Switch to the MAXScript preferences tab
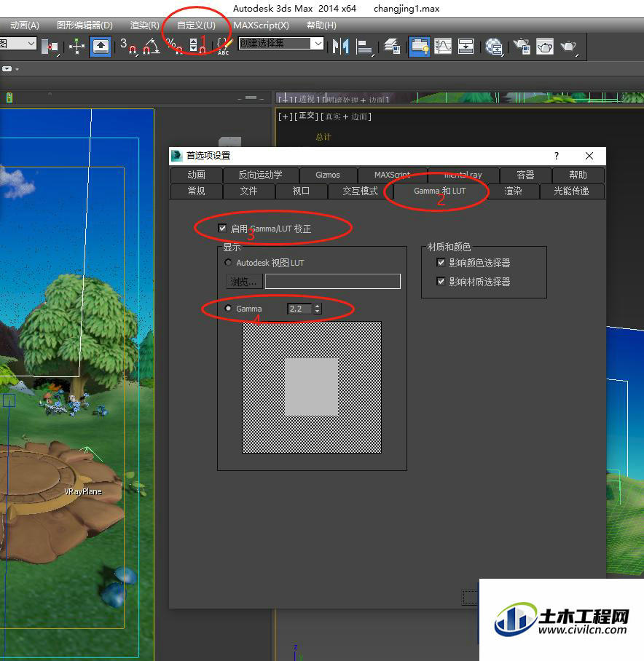 (x=392, y=175)
